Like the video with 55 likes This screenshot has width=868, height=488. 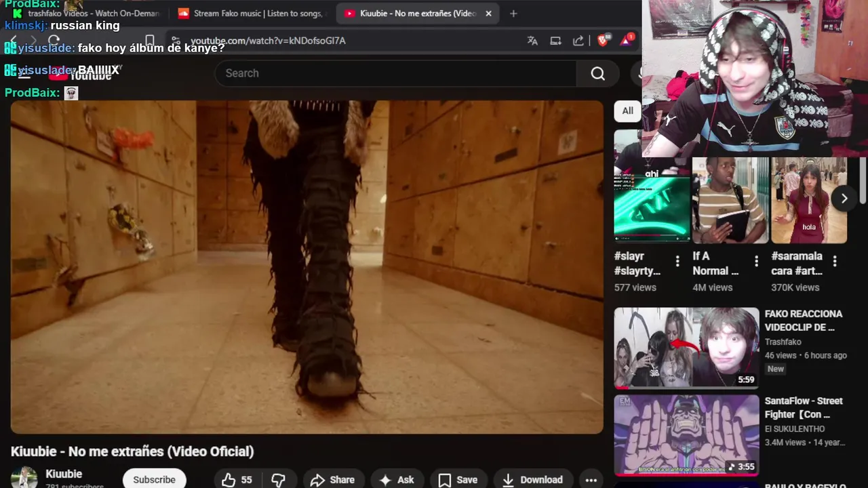tap(237, 480)
